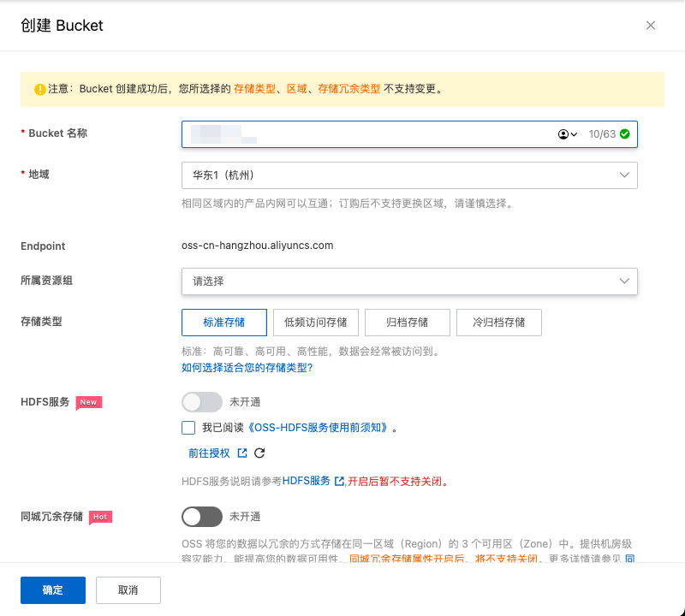
Task: Click the 未开通 label next to 同城冗余存储 switch
Action: (245, 517)
